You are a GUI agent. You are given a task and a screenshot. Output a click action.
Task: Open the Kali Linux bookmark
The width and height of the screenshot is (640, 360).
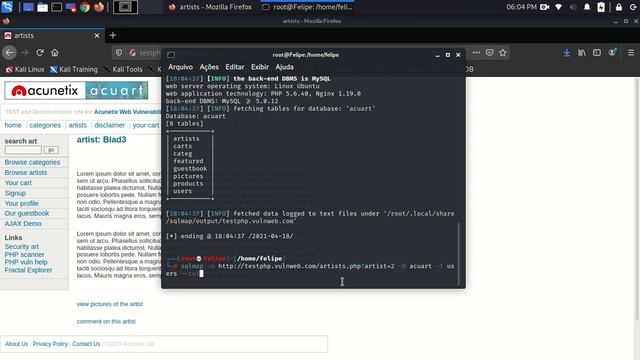coord(24,69)
